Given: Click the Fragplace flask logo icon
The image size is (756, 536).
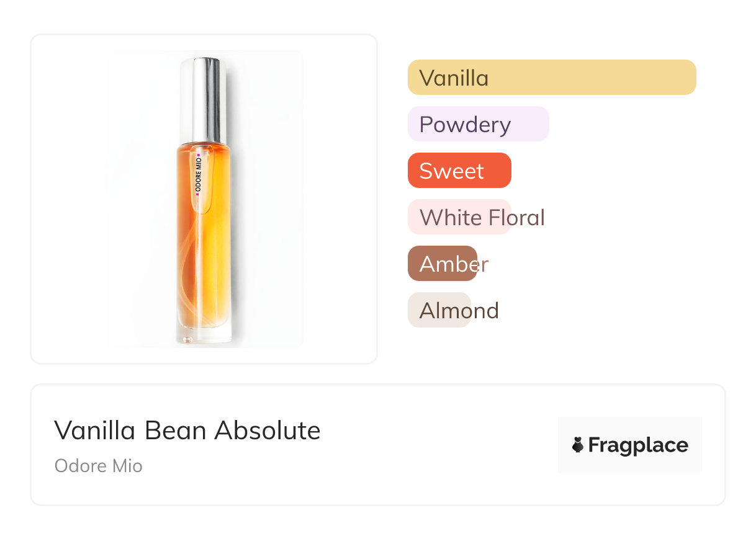Looking at the screenshot, I should pyautogui.click(x=578, y=445).
